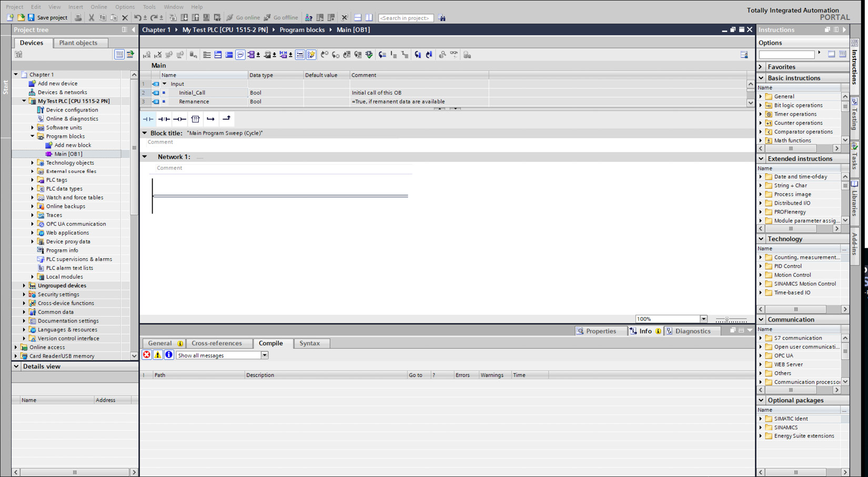
Task: Click the close branch icon
Action: click(226, 119)
